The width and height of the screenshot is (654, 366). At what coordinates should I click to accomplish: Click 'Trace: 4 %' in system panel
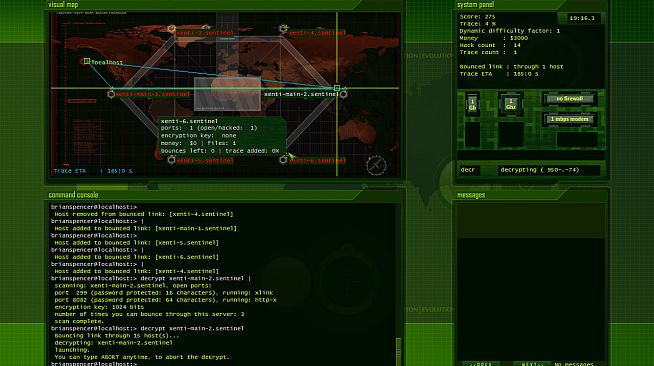[478, 24]
